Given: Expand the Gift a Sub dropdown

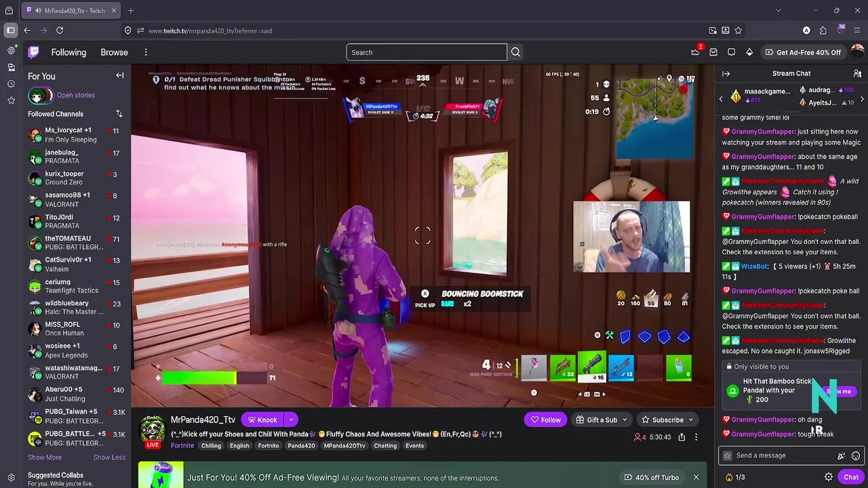Looking at the screenshot, I should [625, 420].
